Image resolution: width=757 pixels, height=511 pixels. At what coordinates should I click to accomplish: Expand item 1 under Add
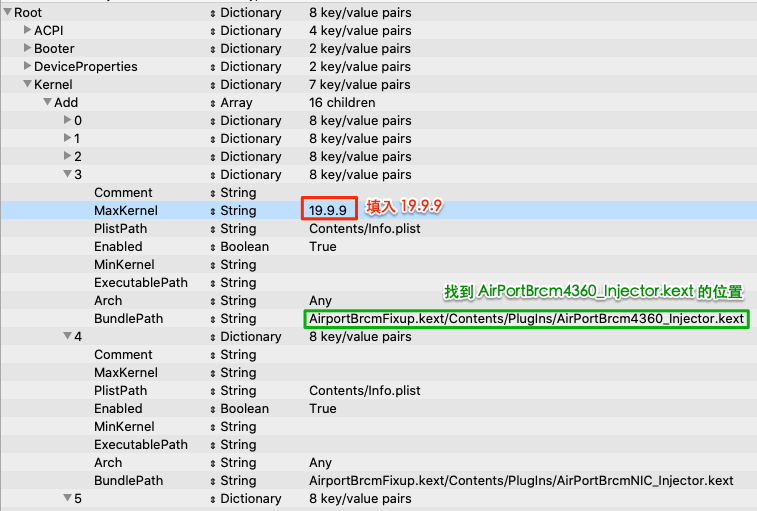coord(68,138)
